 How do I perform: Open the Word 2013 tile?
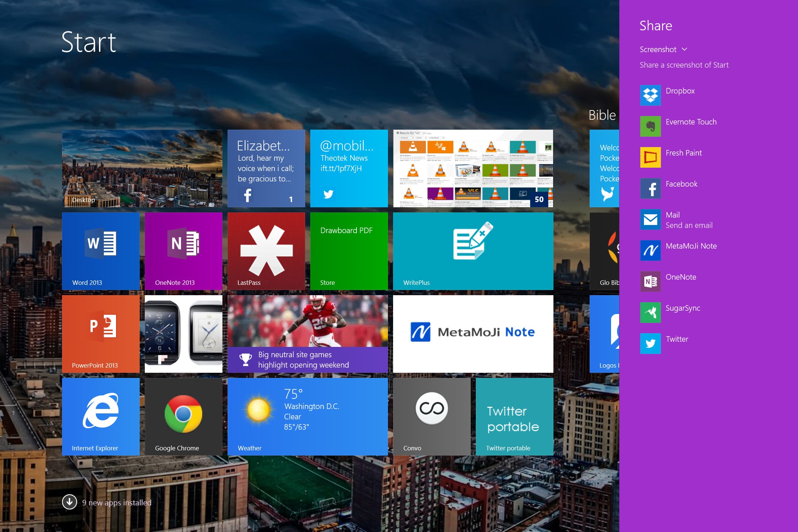coord(101,251)
